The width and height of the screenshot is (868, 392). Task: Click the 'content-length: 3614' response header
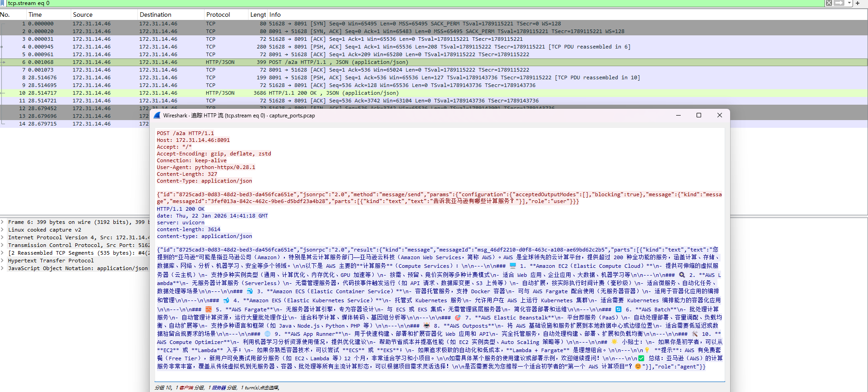pos(189,229)
